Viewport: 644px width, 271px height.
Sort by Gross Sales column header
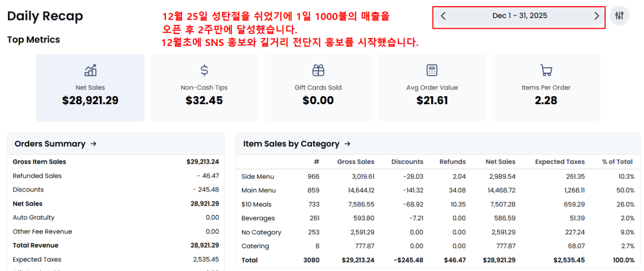pyautogui.click(x=355, y=162)
